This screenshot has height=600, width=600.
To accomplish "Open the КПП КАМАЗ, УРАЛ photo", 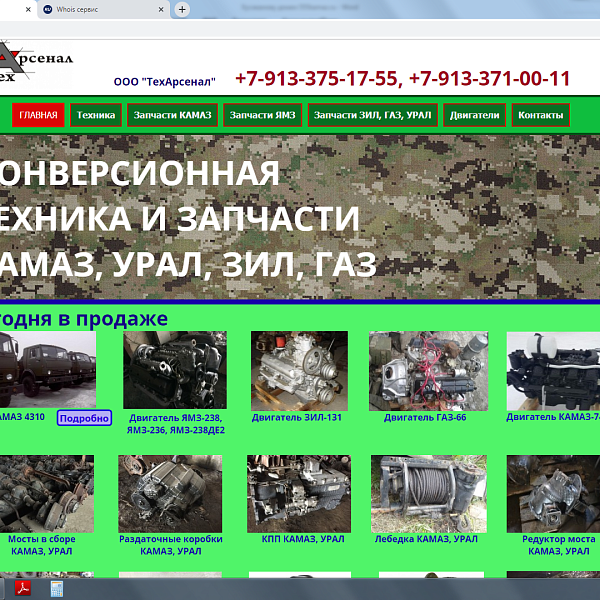I will click(299, 494).
